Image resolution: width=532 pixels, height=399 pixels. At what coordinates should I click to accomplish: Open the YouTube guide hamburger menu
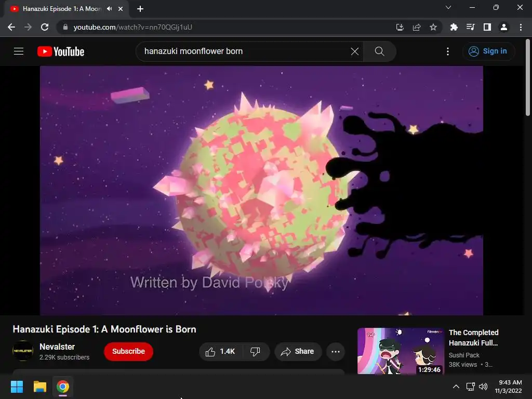(19, 51)
